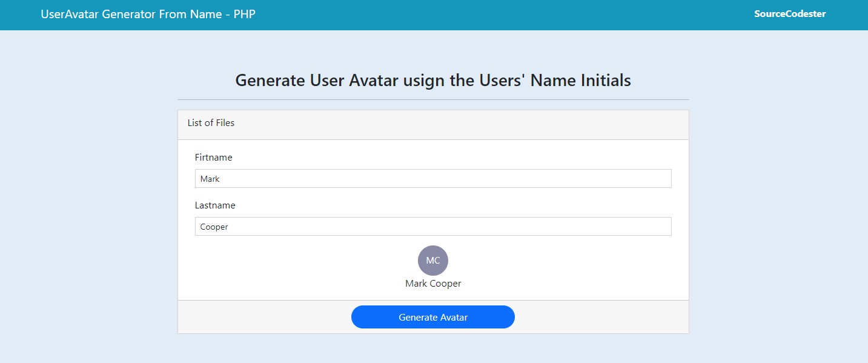Select the Mark Cooper caption under avatar
Viewport: 868px width, 363px height.
coord(433,284)
